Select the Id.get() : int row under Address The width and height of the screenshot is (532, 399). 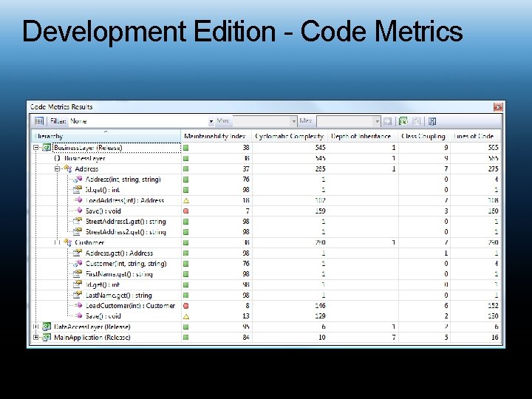[102, 190]
